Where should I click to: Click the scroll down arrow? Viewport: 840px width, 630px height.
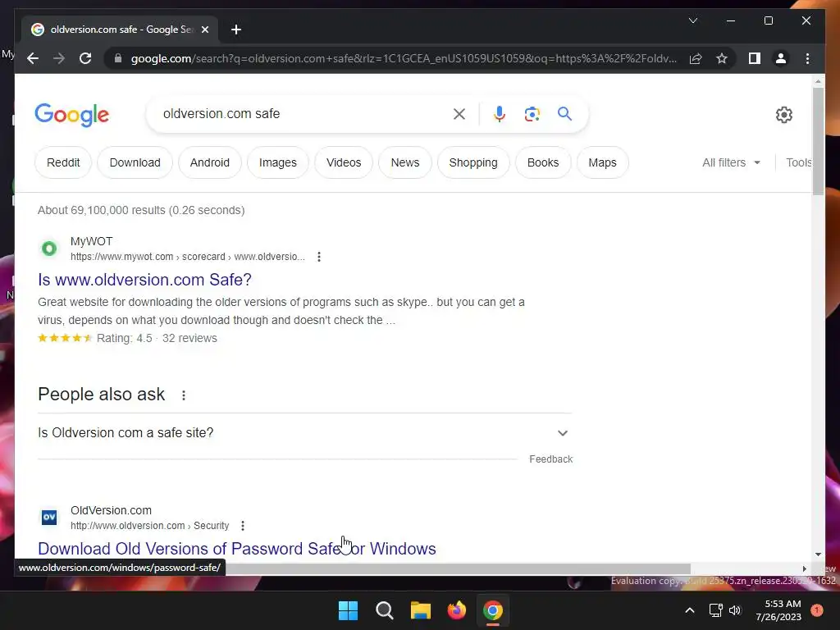[818, 555]
